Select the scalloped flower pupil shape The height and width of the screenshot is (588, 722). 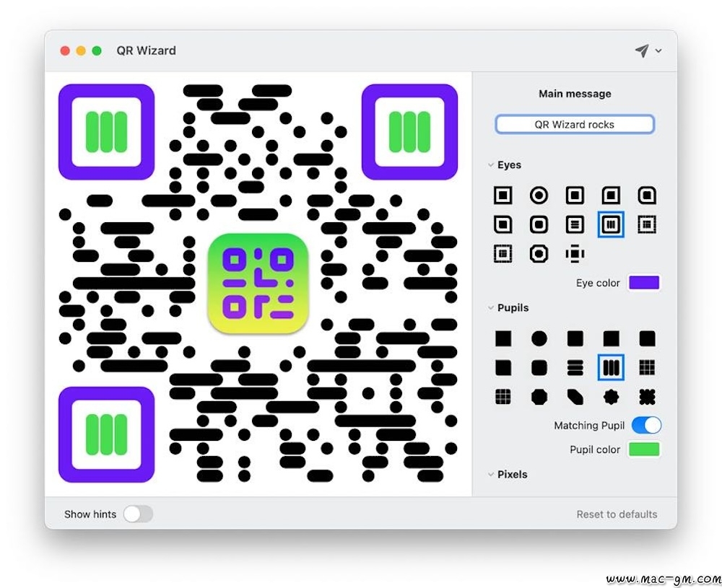(611, 397)
